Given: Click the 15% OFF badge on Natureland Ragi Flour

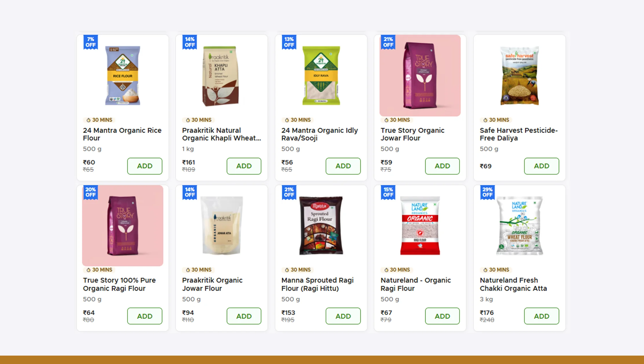Looking at the screenshot, I should pos(388,192).
